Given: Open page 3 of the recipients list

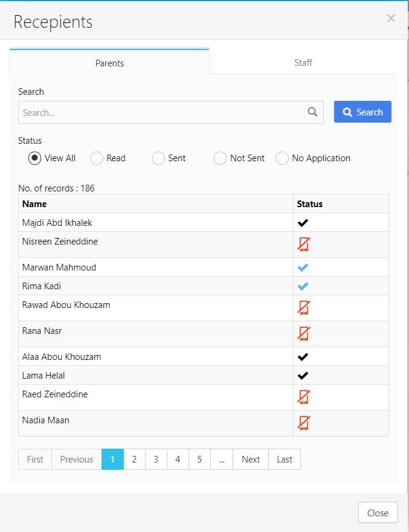Looking at the screenshot, I should pos(156,459).
